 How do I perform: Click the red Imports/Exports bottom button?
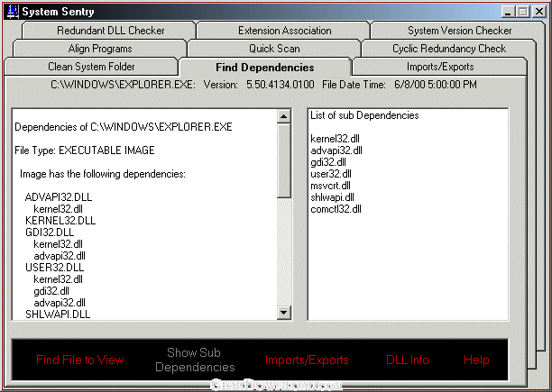pos(307,360)
